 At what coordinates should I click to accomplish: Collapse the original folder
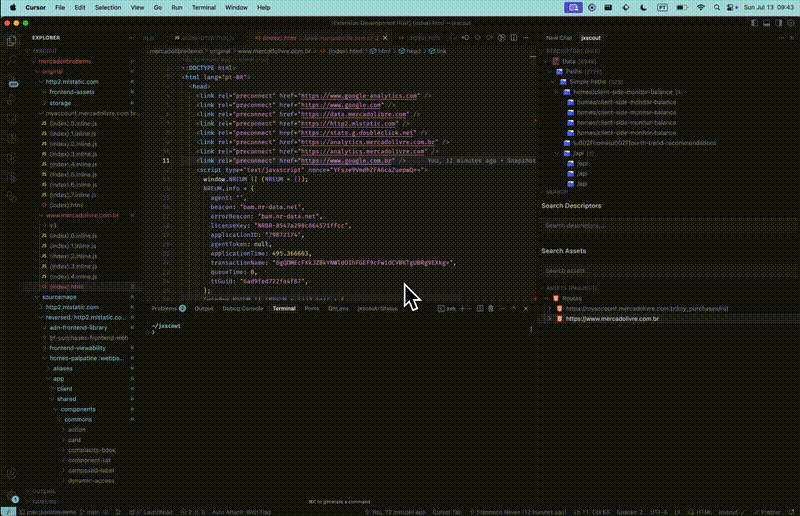[x=53, y=71]
